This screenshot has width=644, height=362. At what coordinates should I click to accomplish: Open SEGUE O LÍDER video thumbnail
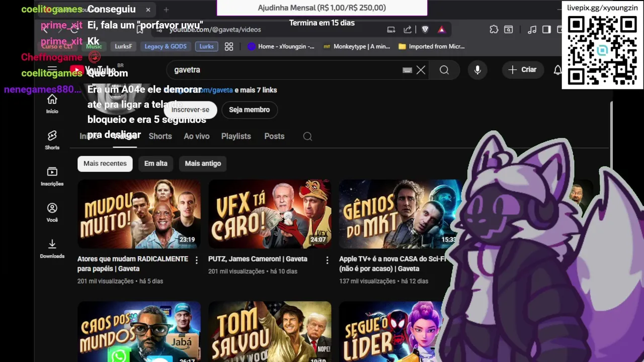[391, 331]
